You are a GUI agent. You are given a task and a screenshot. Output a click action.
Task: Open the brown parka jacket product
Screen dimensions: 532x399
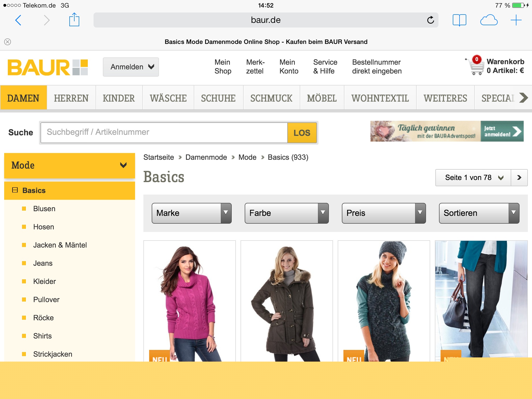click(287, 301)
